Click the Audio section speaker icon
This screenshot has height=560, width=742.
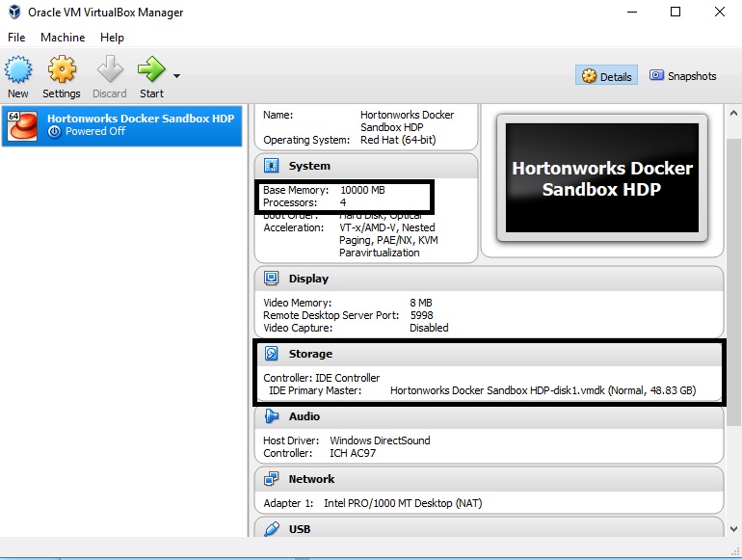click(272, 416)
